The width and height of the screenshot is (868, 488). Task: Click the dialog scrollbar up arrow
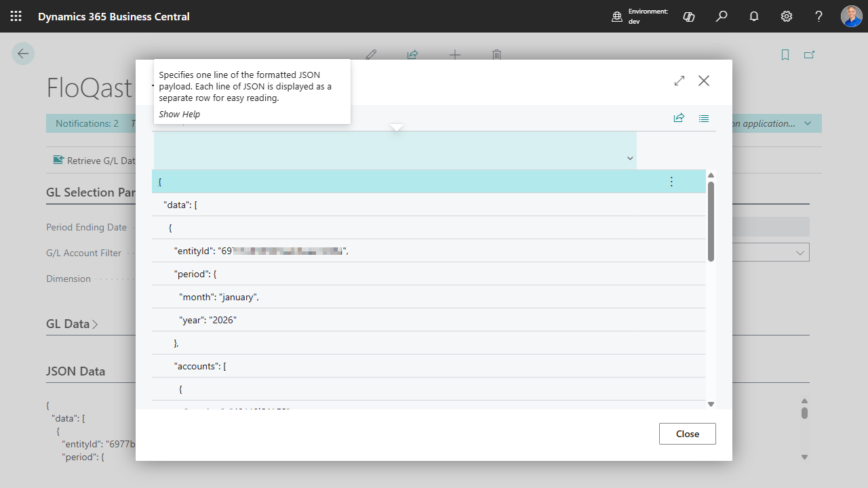(x=711, y=175)
